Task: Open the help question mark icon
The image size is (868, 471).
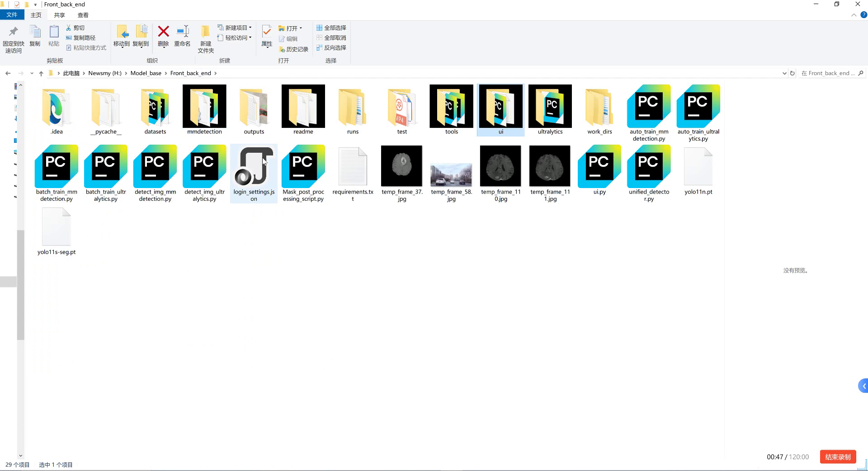Action: [x=863, y=15]
